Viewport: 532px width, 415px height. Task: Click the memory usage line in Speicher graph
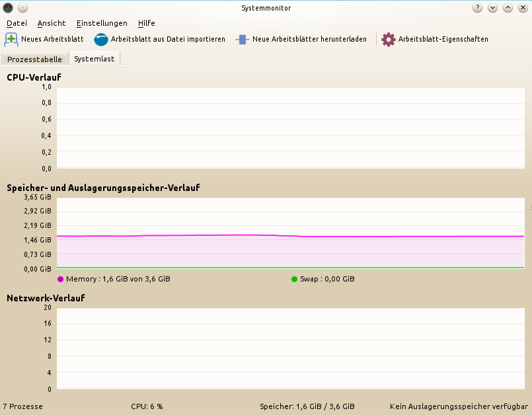coord(198,235)
